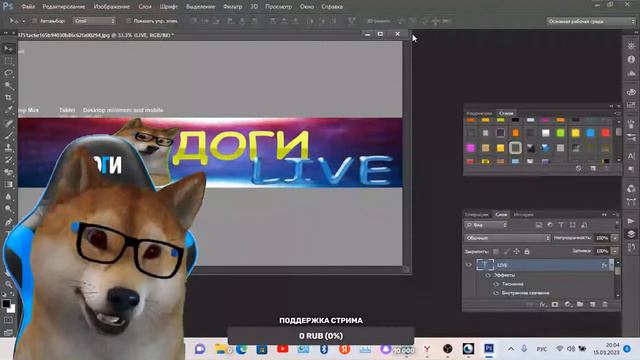640x360 pixels.
Task: Toggle visibility of Внутреннее свечение effect
Action: [496, 293]
